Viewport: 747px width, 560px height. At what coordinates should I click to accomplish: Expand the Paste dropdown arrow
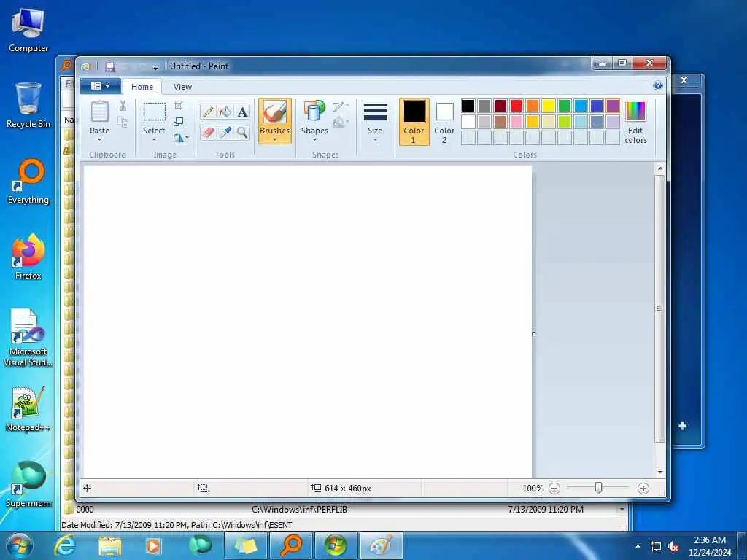tap(99, 139)
